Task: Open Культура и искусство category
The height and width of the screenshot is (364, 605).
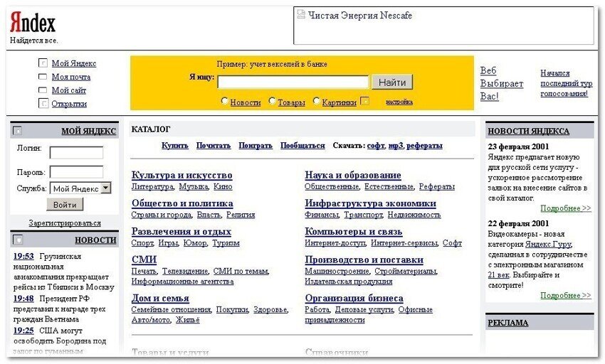Action: pos(181,175)
